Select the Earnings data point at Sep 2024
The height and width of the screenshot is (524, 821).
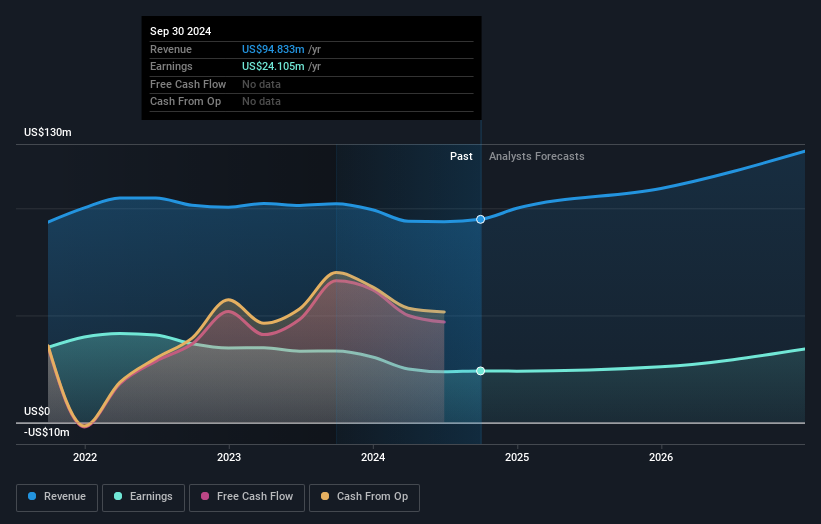point(480,371)
